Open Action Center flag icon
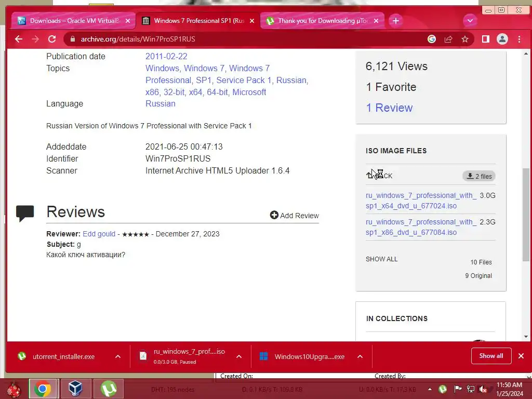Screen dimensions: 532x399 pyautogui.click(x=458, y=389)
